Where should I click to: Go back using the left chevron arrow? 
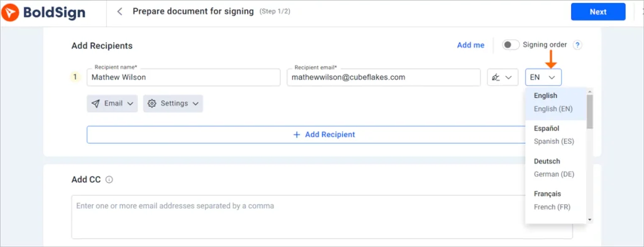pyautogui.click(x=119, y=11)
